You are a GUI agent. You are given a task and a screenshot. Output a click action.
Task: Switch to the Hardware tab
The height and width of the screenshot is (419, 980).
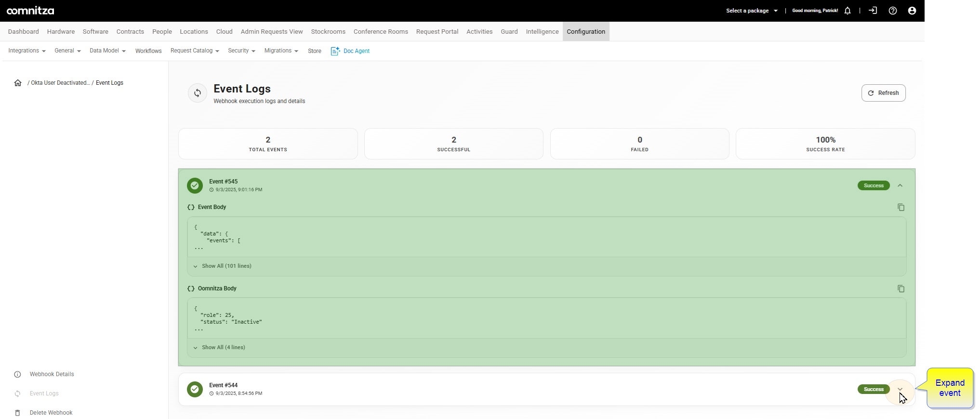click(61, 31)
